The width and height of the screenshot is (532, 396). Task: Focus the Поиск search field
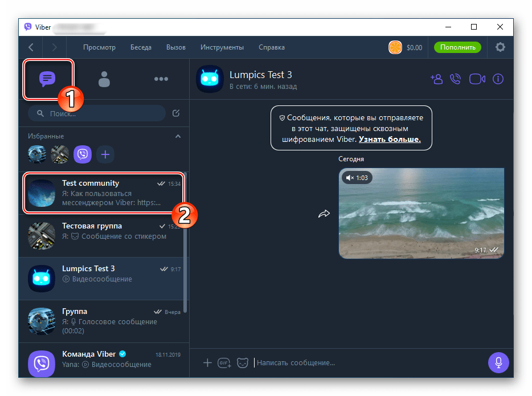pos(97,113)
